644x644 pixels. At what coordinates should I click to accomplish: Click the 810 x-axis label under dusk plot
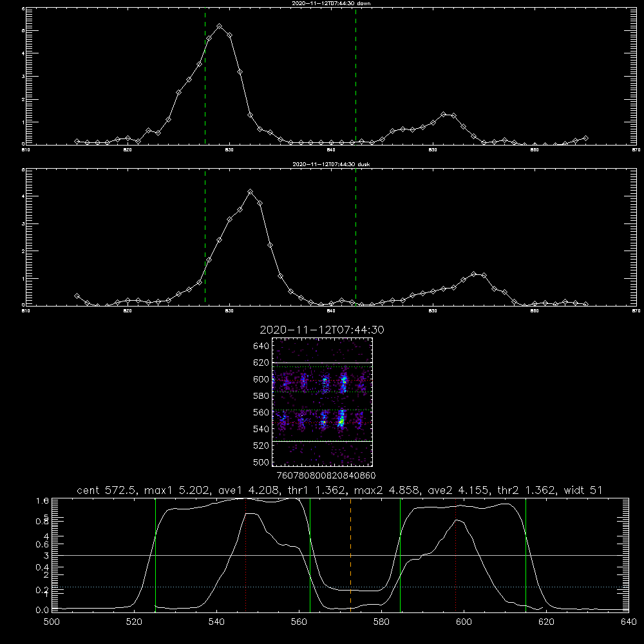coord(26,311)
